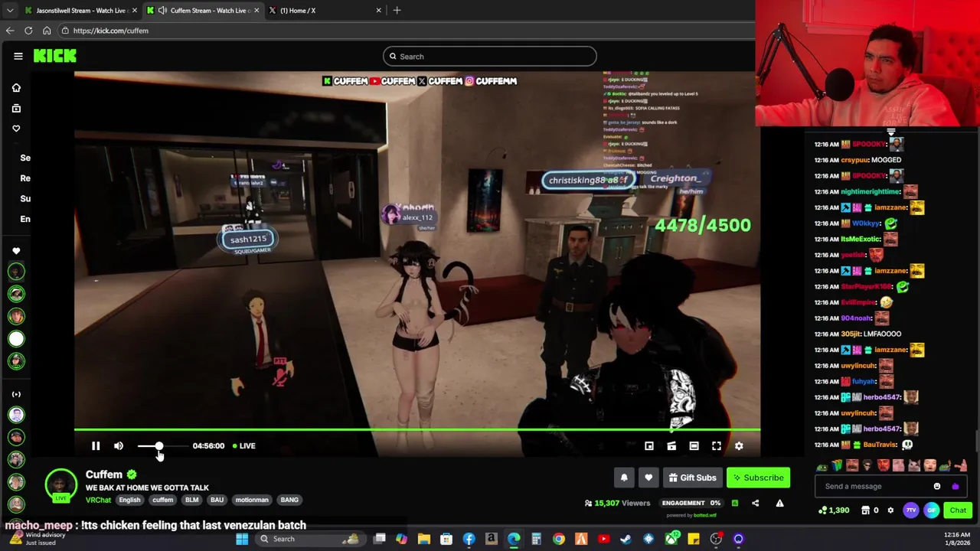Open the share stream icon
Screen dimensions: 980x551
coord(755,503)
